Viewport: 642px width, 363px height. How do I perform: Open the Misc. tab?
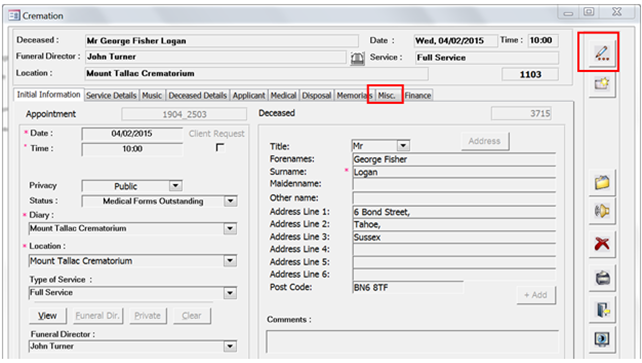click(387, 95)
